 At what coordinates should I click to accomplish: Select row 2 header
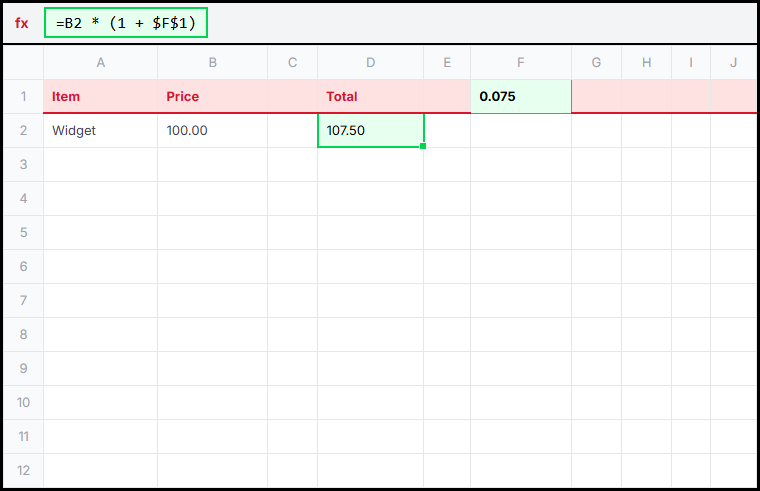pyautogui.click(x=23, y=130)
